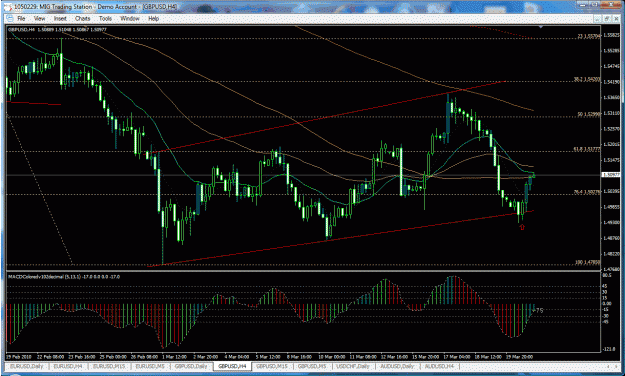Select the active GBPUSD,H4 chart tab
The image size is (625, 376).
point(232,366)
